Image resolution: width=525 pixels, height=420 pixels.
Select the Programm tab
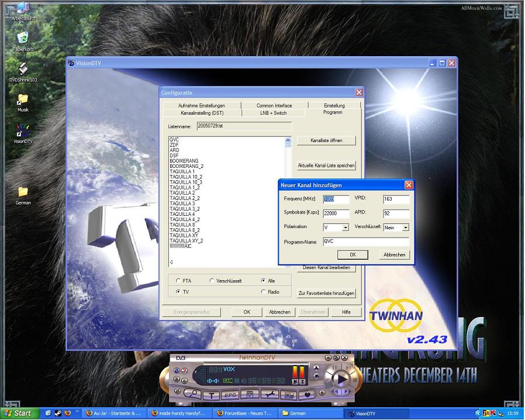point(333,112)
